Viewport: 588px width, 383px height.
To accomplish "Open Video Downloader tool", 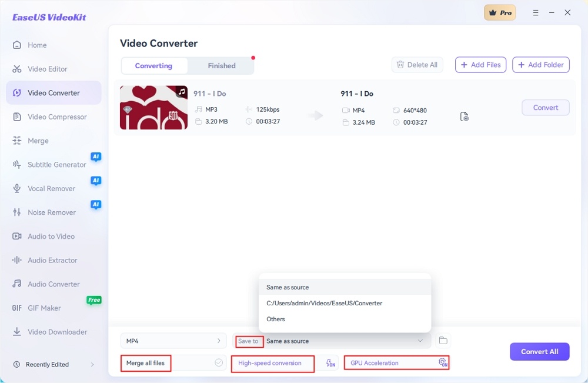I will coord(50,332).
